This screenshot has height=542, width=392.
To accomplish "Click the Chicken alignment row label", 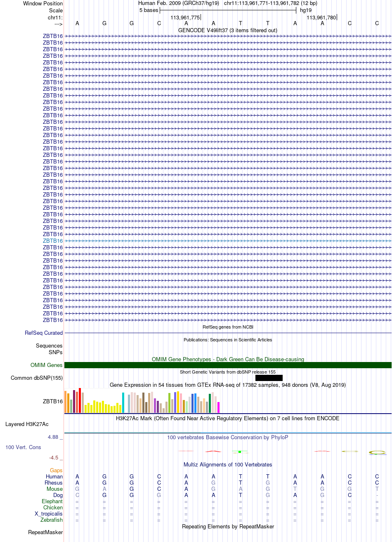I will 53,507.
